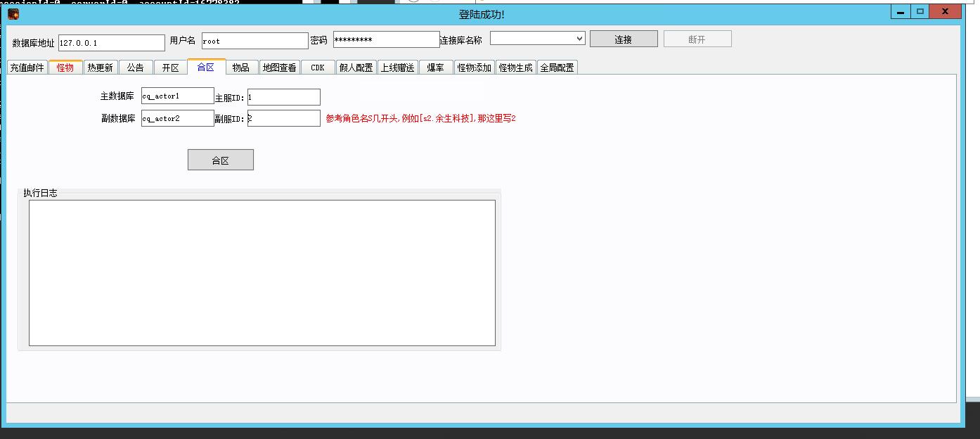The height and width of the screenshot is (439, 980).
Task: Go to the 爆率 tab
Action: click(x=435, y=68)
